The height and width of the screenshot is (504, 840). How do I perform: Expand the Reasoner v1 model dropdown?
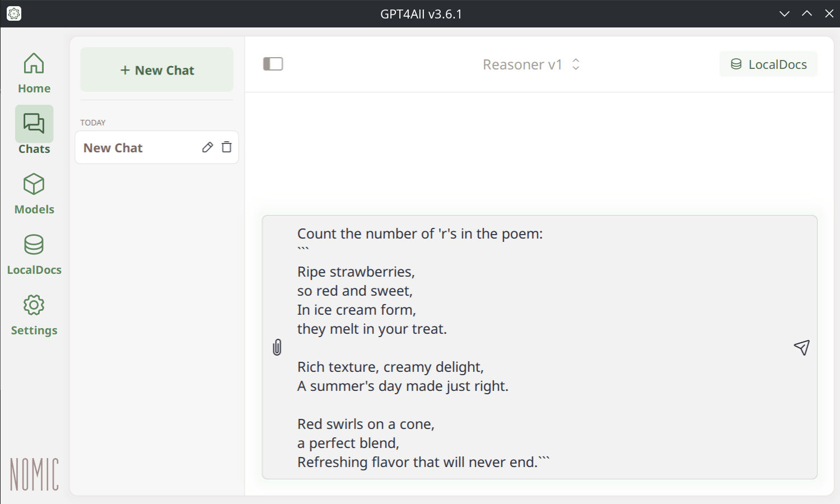point(522,64)
